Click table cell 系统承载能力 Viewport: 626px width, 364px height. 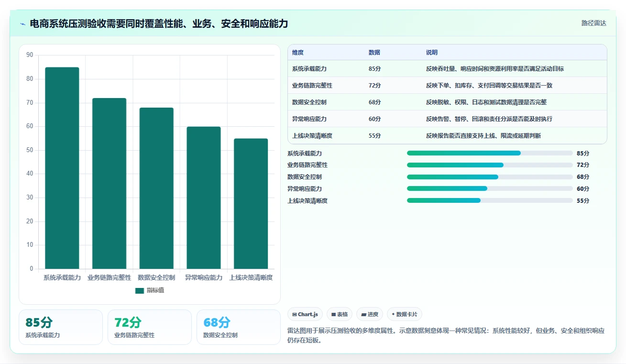[309, 69]
